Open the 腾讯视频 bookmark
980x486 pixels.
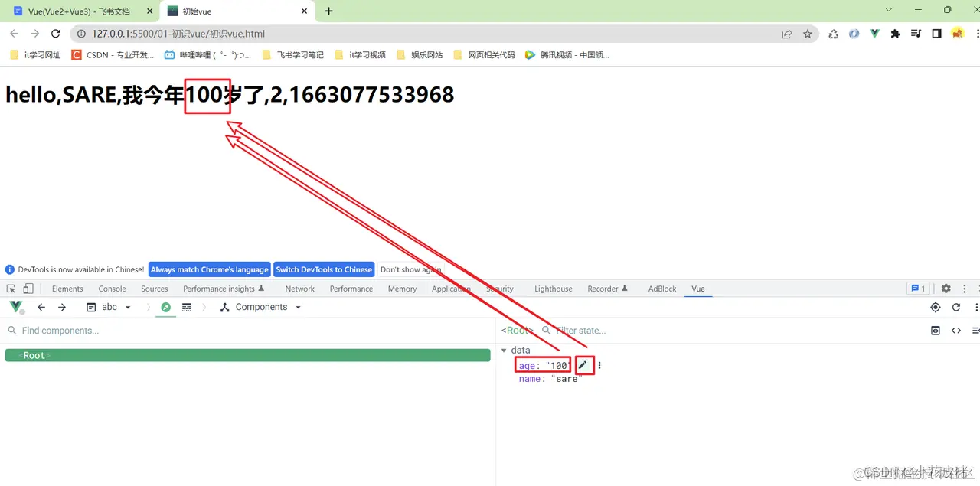pyautogui.click(x=567, y=55)
